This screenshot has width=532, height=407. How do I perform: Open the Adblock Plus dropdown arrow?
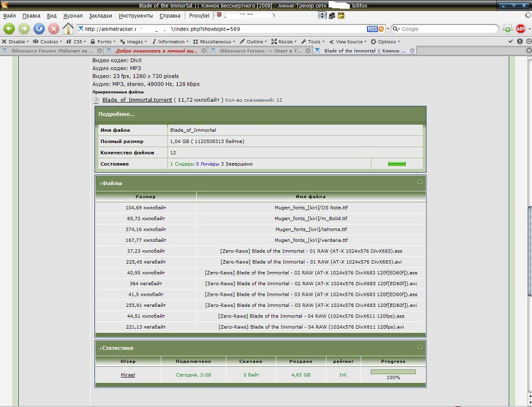tap(529, 29)
